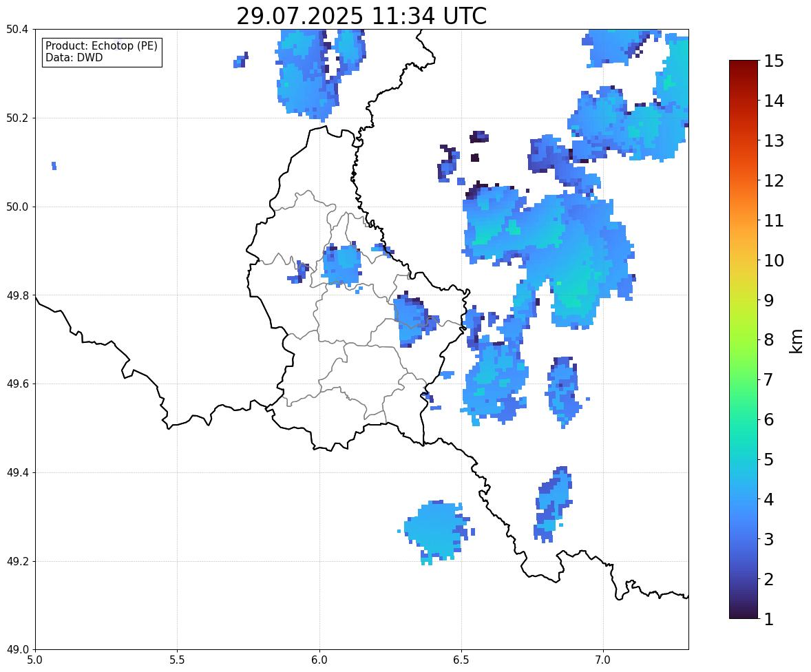Click the echotop height color scale bar

[744, 339]
